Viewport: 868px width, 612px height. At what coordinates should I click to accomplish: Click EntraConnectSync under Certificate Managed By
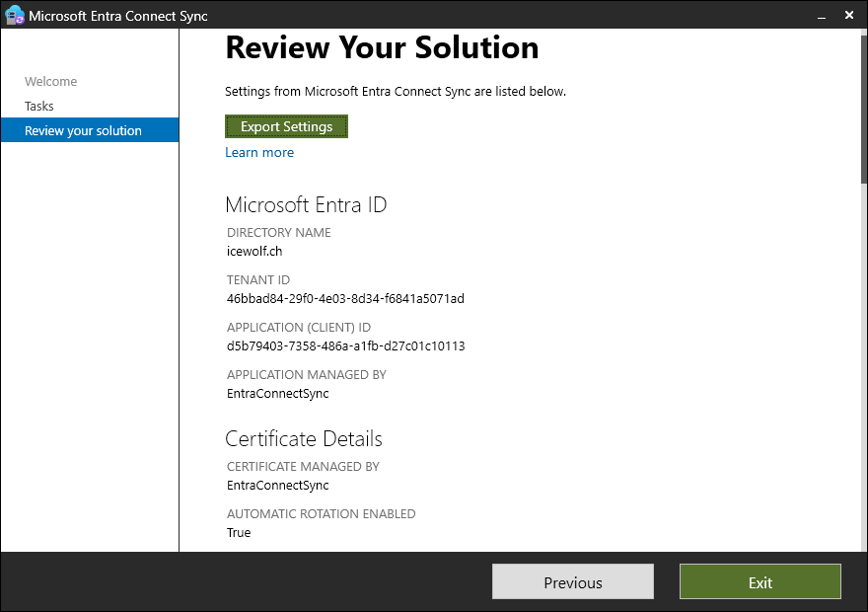pos(278,486)
